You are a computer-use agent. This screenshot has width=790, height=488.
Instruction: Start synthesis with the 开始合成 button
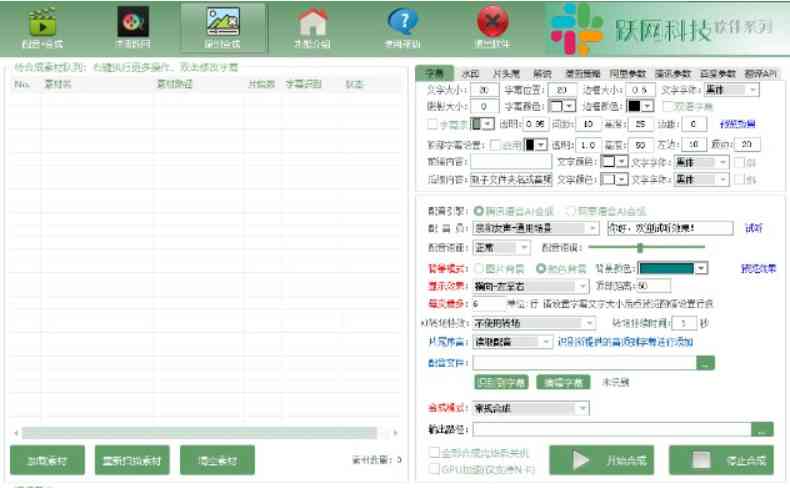pyautogui.click(x=602, y=460)
